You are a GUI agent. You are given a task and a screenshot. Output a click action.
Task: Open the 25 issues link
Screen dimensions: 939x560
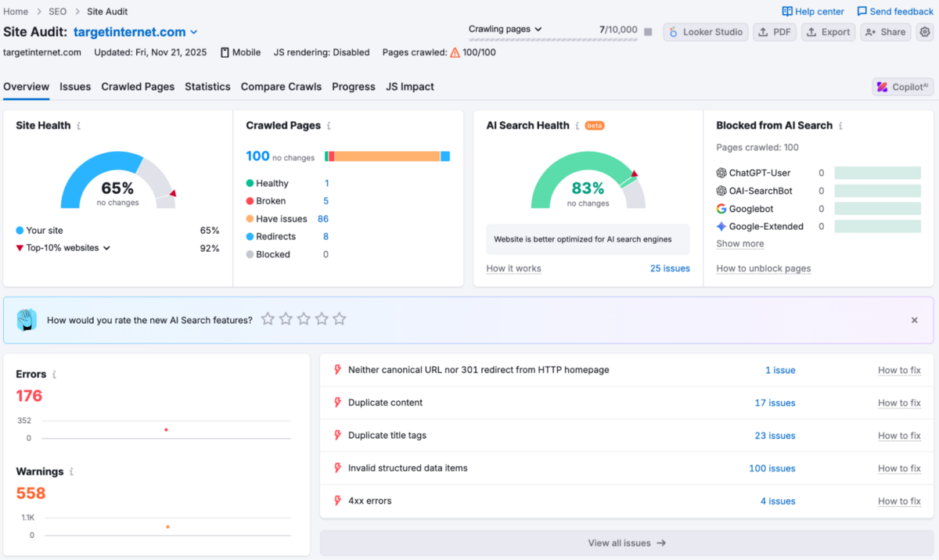(x=670, y=268)
